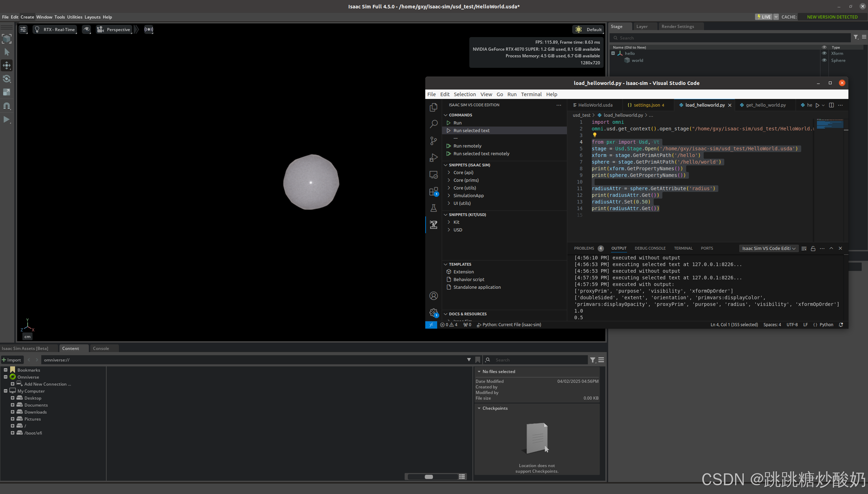Open VS Code Testing flask icon
The image size is (868, 494).
pos(434,208)
